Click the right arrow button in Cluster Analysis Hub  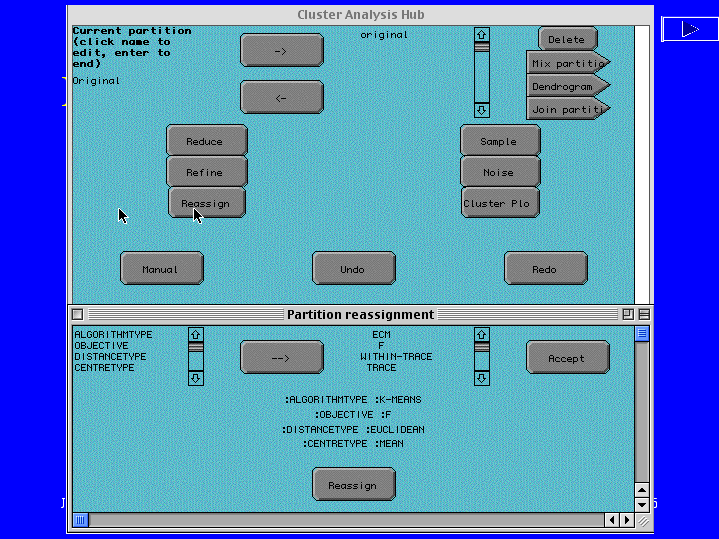[x=281, y=50]
